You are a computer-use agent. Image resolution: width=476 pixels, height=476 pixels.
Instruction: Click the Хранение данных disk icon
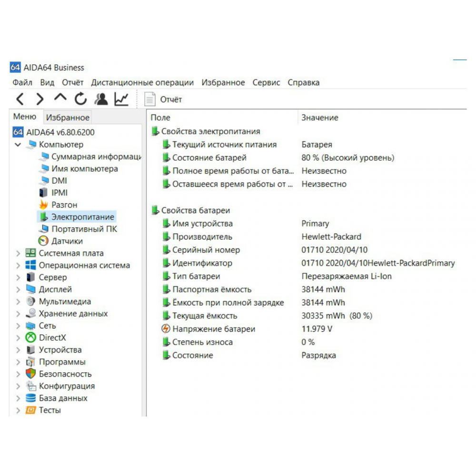tap(30, 313)
